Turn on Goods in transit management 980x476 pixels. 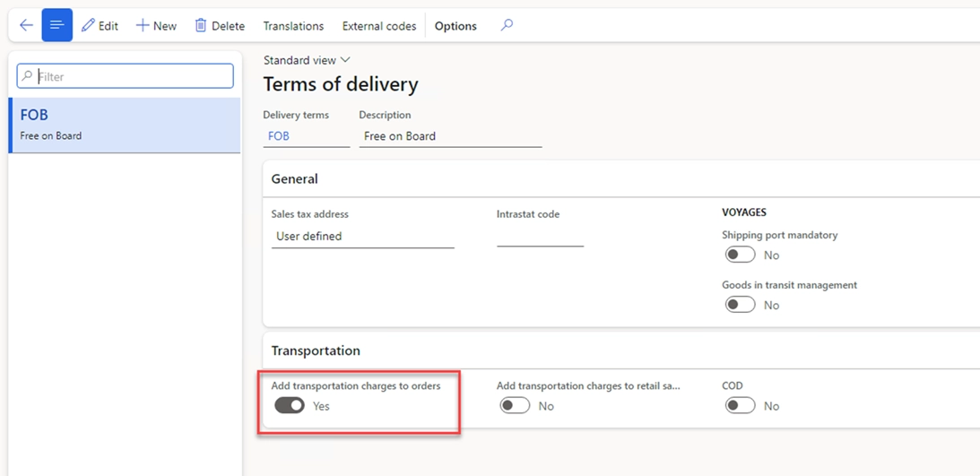tap(740, 306)
